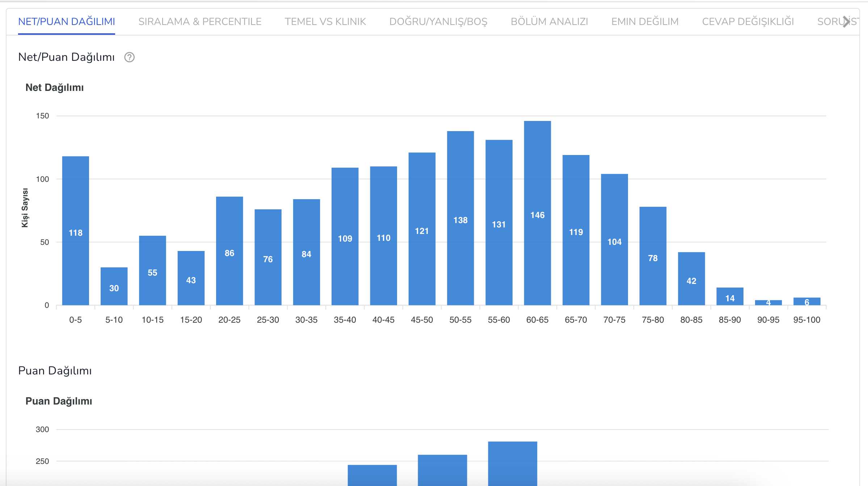Open the CEVAP DEĞIŞIKLIĞI tab
This screenshot has width=868, height=486.
click(748, 21)
